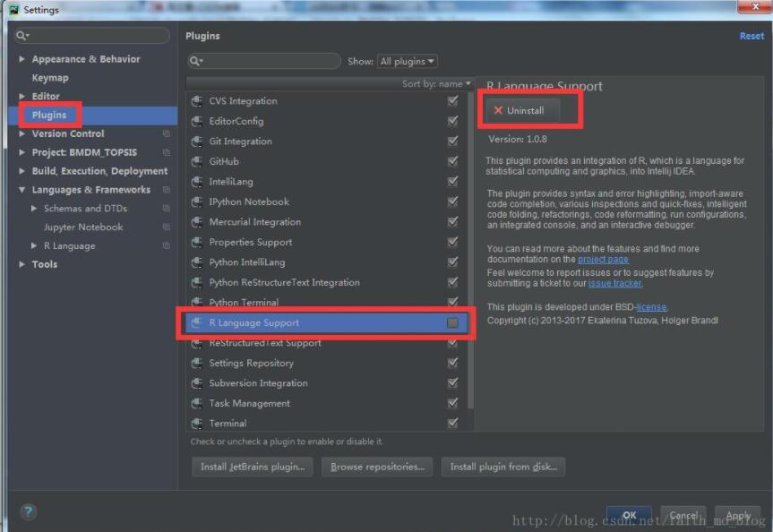The height and width of the screenshot is (532, 773).
Task: Click the Uninstall button
Action: click(x=524, y=110)
